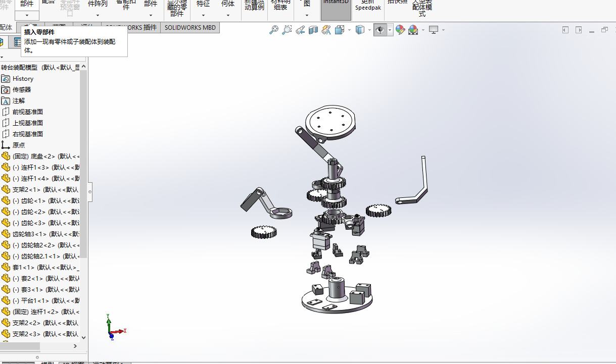Click feature tree scroll-down arrow
Screen dimensions: 616x364
pyautogui.click(x=84, y=337)
